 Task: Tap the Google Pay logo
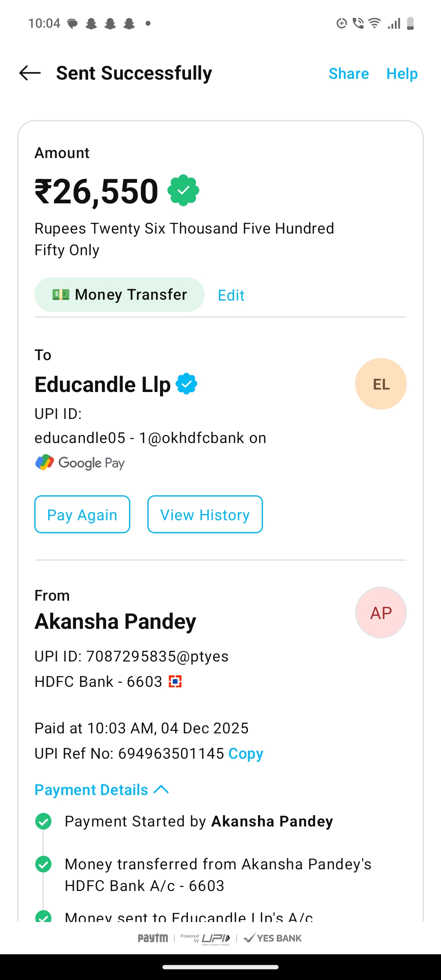pos(80,463)
